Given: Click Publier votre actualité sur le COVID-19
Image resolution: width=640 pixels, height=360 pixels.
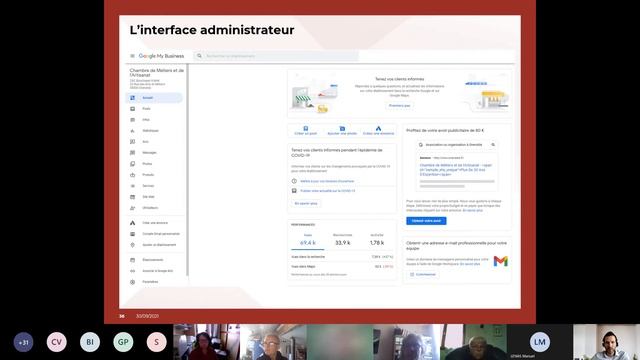Looking at the screenshot, I should pos(328,191).
